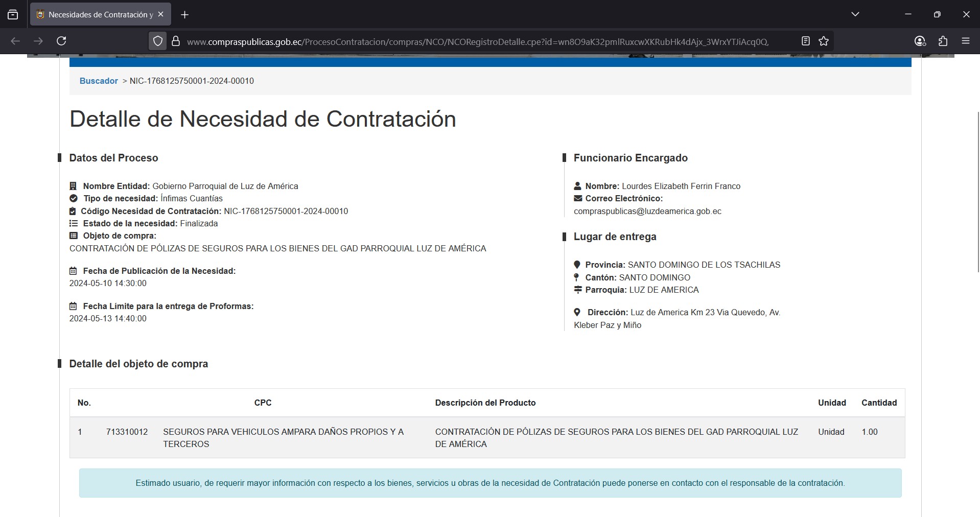Click the pin icon beside Cantón
980x517 pixels.
pos(576,277)
